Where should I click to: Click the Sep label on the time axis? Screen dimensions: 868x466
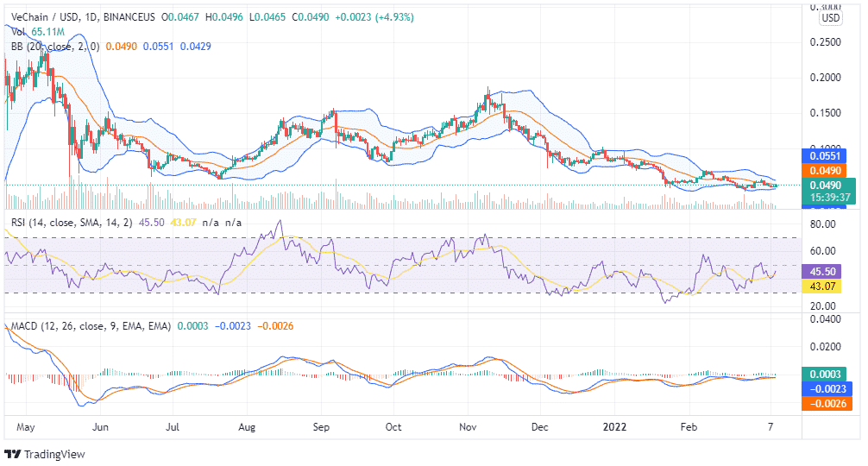pos(321,427)
